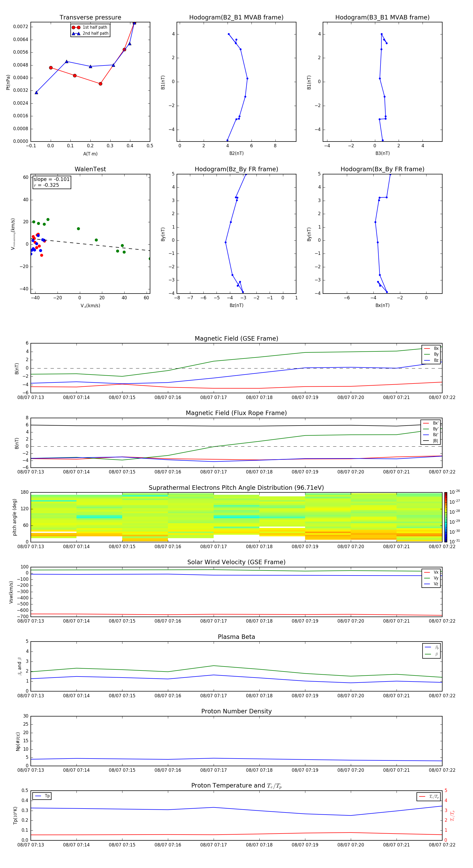Click the 'Hodogram(B3_B1 MVAB frame)' title
Image resolution: width=473 pixels, height=868 pixels.
(x=382, y=18)
